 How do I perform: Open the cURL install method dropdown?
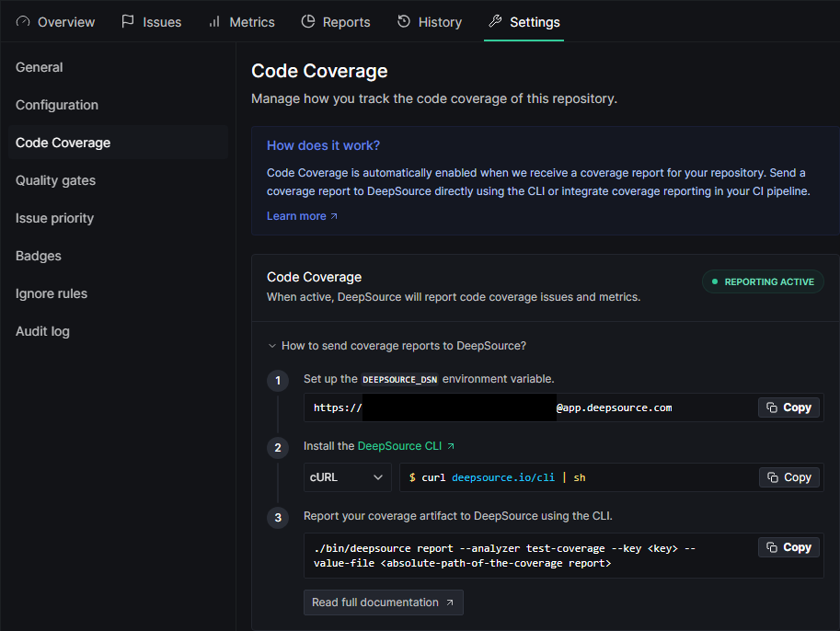coord(347,477)
